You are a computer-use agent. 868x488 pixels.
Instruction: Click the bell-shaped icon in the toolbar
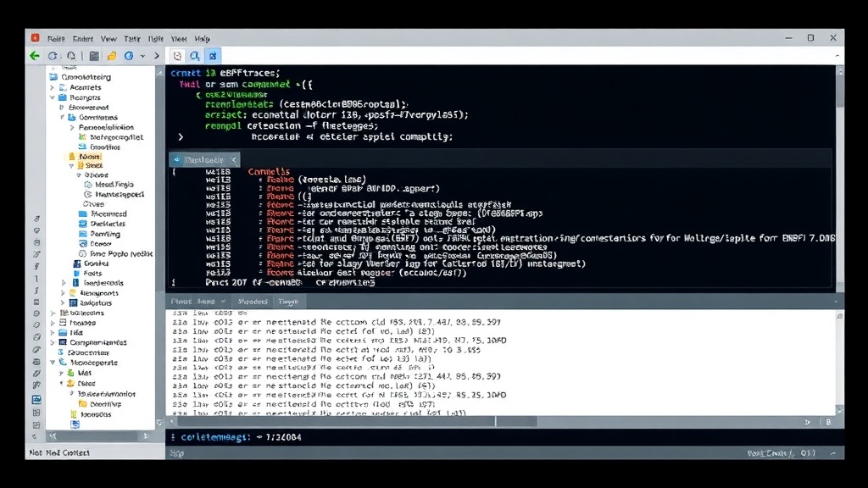[x=71, y=56]
